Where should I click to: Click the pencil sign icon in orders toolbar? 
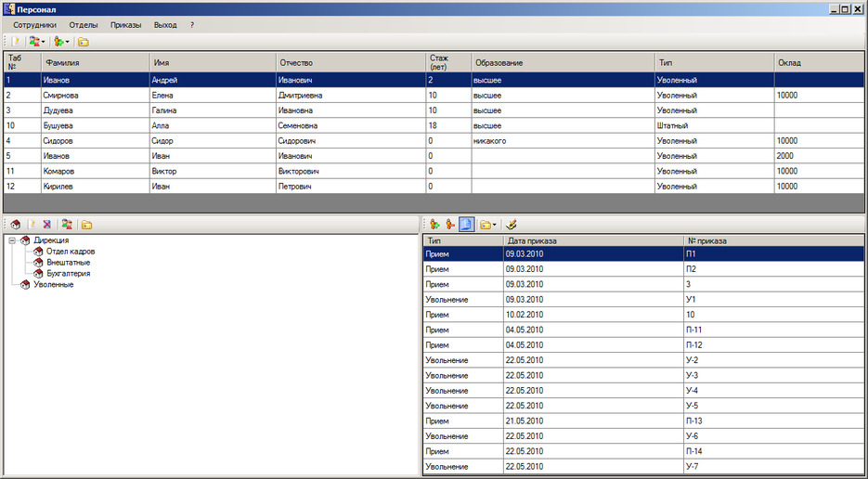[512, 225]
